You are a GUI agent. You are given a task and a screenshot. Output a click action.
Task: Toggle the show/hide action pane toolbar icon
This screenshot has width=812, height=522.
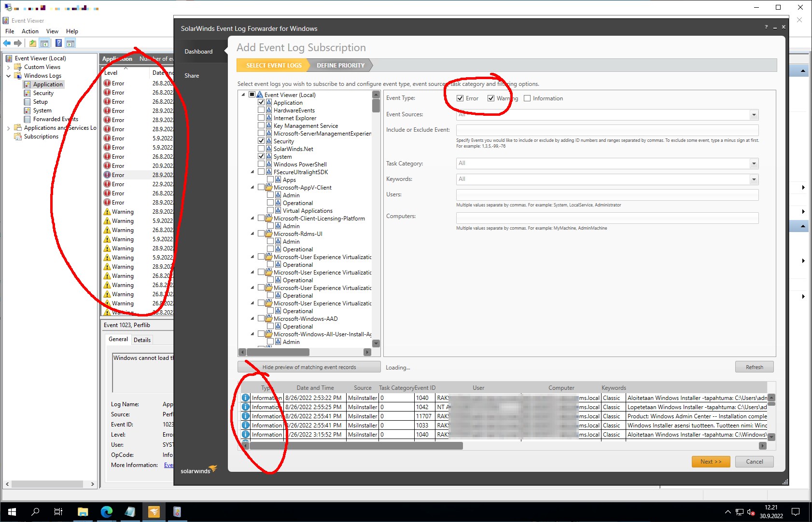coord(70,43)
